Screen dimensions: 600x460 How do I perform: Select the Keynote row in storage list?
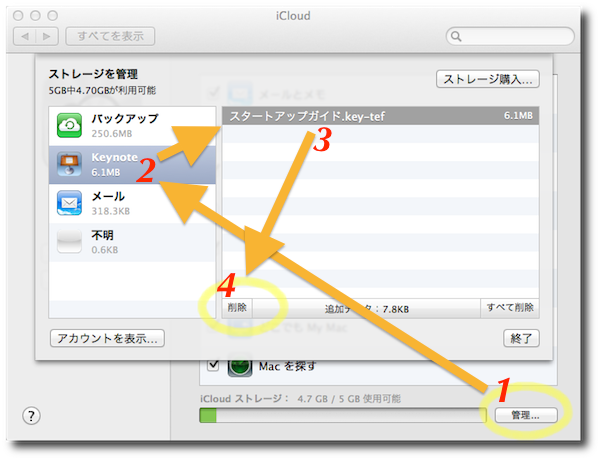(132, 165)
